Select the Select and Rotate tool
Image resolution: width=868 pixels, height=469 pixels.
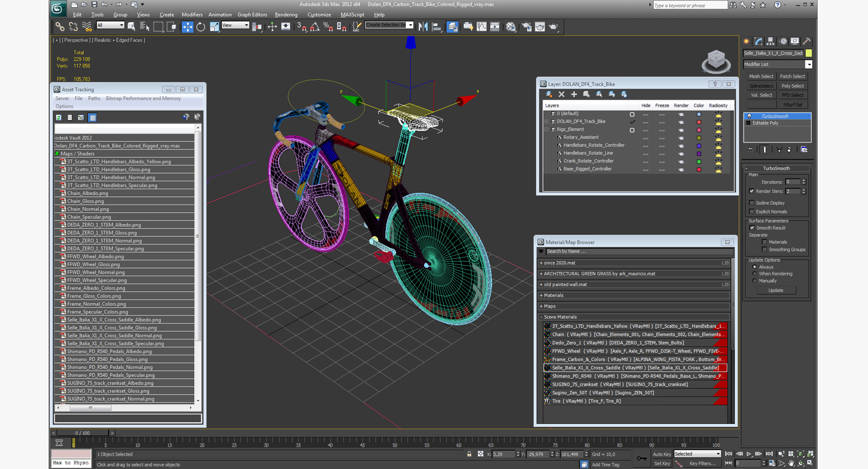[201, 26]
